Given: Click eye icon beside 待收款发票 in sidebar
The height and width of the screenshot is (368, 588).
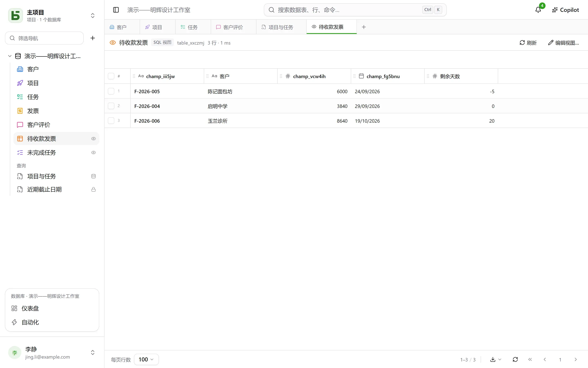Looking at the screenshot, I should (93, 138).
